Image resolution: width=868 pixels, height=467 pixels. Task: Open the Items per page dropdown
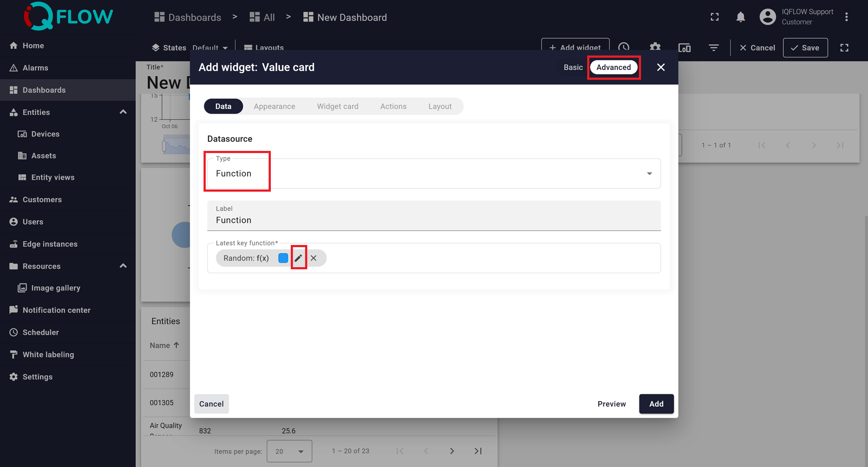pos(289,451)
